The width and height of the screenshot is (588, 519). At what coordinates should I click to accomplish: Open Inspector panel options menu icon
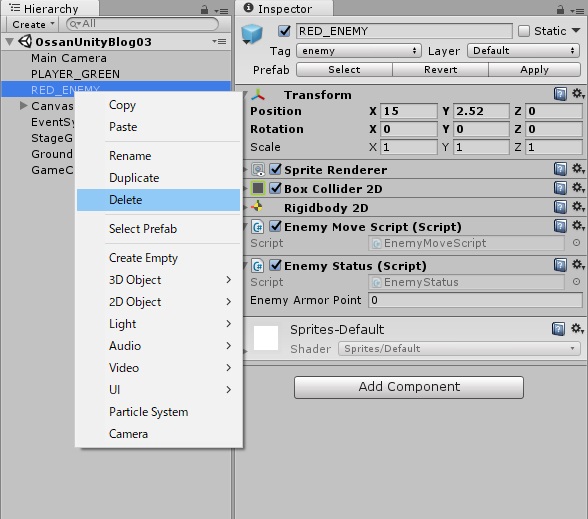[577, 11]
